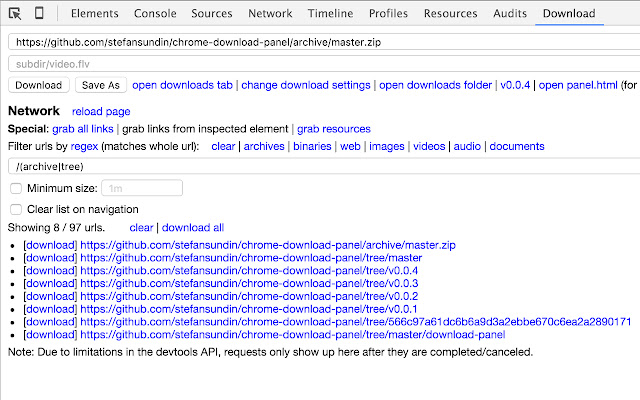Screen dimensions: 640x400
Task: Apply the videos filter
Action: pyautogui.click(x=429, y=146)
